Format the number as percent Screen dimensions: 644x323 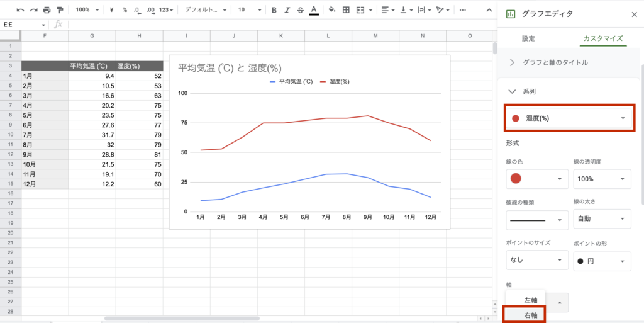pos(125,10)
